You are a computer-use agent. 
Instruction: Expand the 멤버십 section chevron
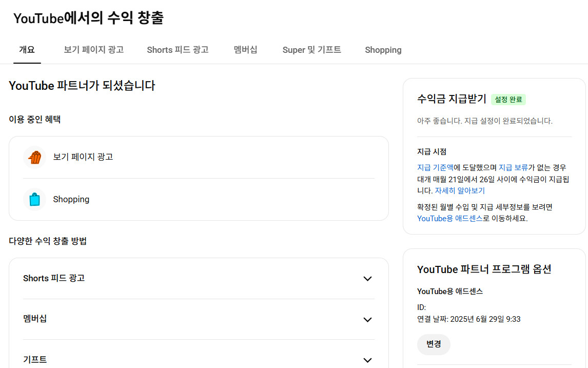click(x=367, y=320)
